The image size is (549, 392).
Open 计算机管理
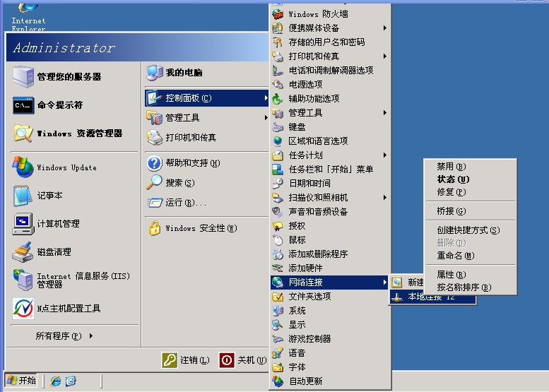coord(74,224)
